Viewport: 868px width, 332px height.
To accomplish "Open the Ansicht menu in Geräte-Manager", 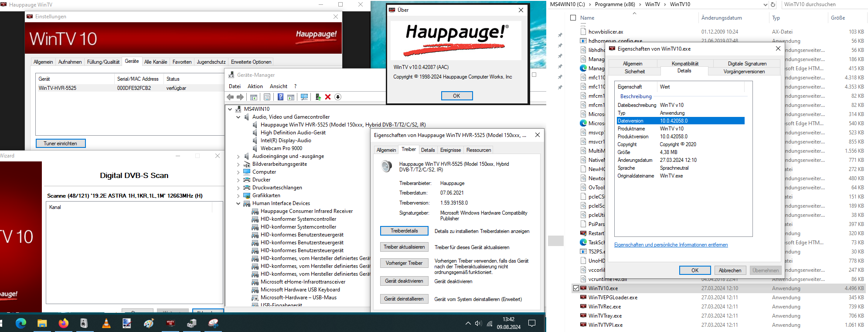I will pyautogui.click(x=279, y=86).
